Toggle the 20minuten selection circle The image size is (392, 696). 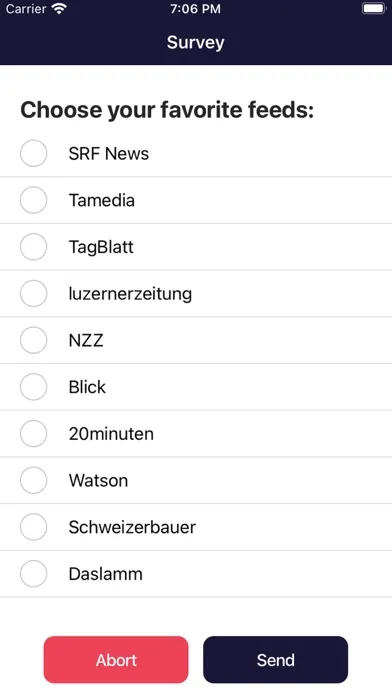(x=33, y=434)
